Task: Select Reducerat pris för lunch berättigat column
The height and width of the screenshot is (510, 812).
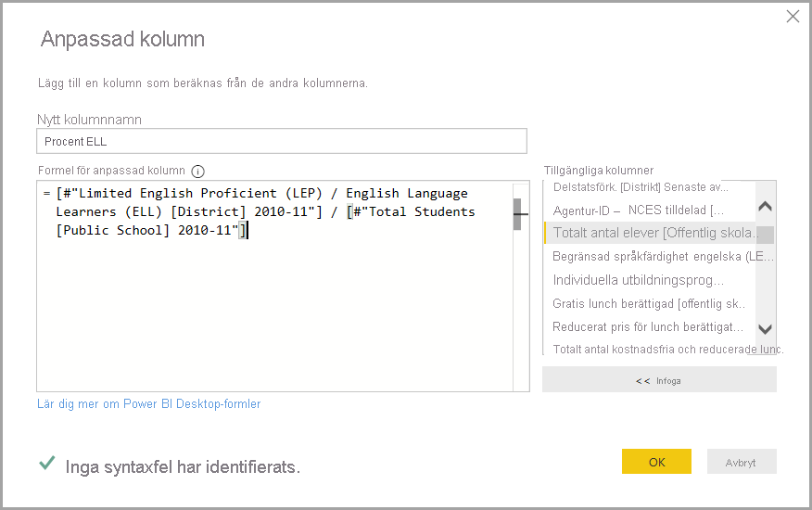Action: click(649, 327)
